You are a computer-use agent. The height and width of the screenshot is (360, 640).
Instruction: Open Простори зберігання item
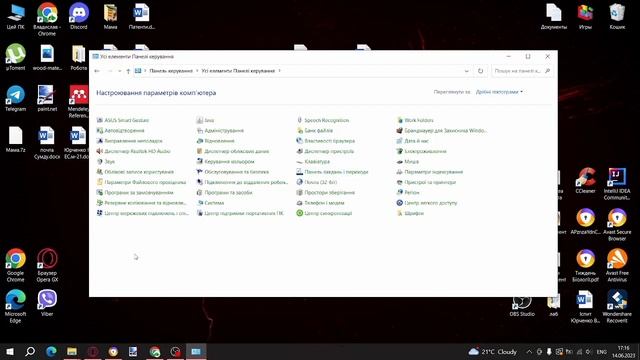click(x=326, y=192)
